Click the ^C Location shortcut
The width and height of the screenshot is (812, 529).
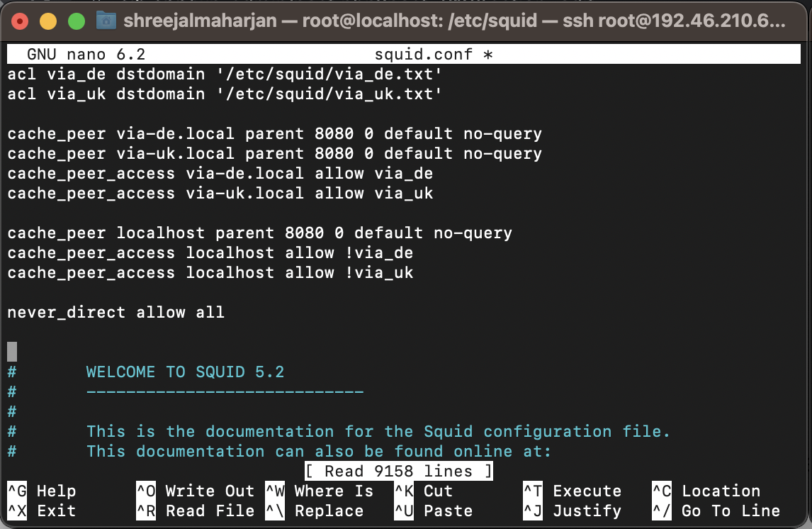(706, 491)
